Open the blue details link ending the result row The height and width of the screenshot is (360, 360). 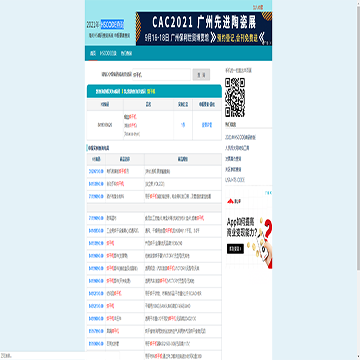[207, 125]
